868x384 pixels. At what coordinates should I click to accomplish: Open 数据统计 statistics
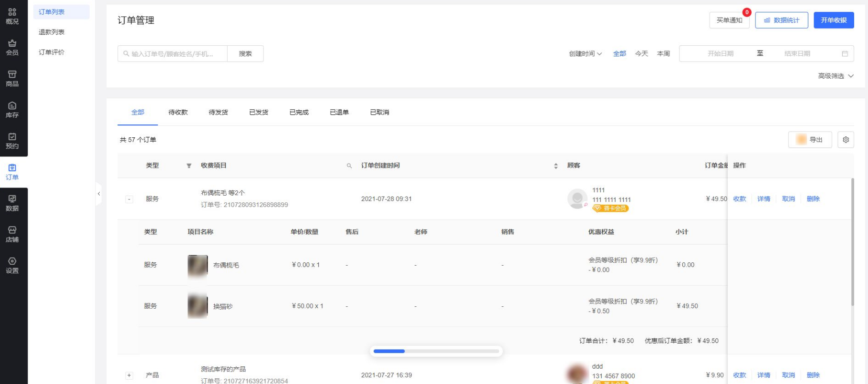(782, 20)
